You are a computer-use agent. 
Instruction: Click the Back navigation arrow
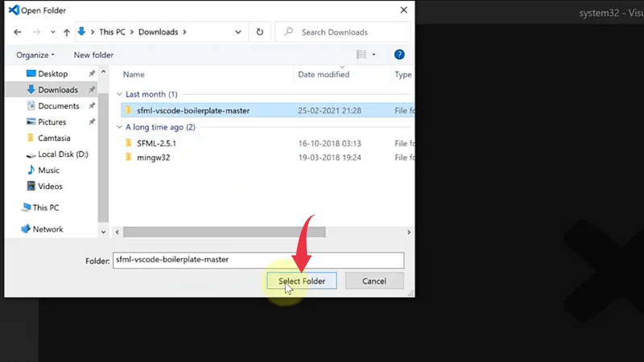(x=18, y=32)
